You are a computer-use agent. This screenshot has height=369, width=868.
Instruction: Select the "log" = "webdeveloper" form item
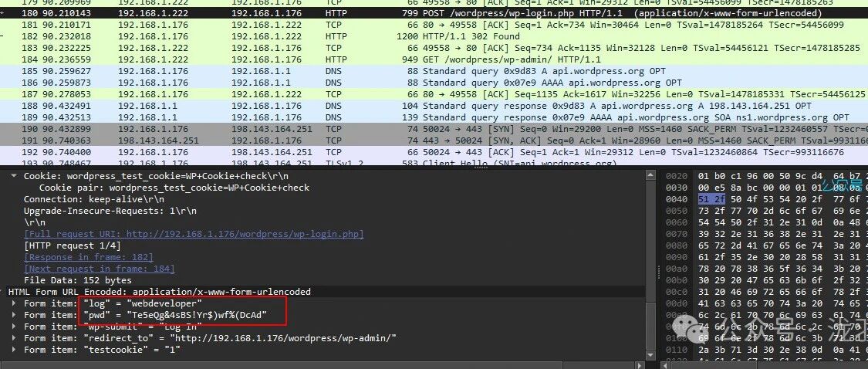point(113,303)
